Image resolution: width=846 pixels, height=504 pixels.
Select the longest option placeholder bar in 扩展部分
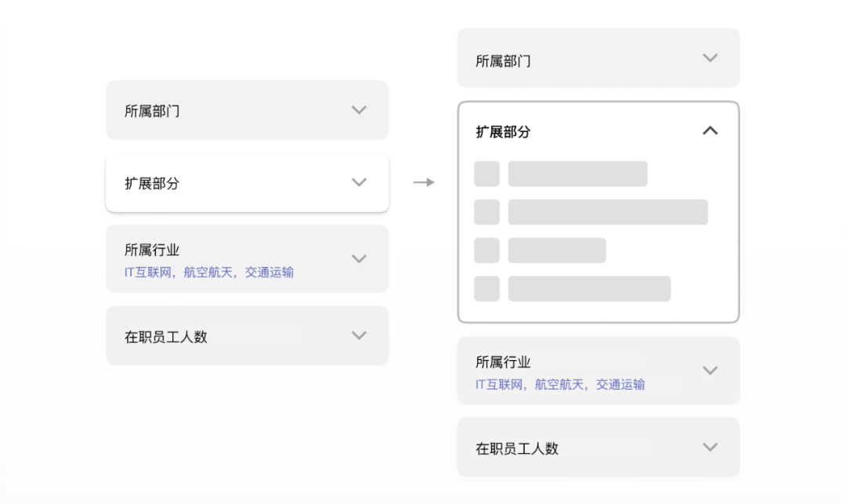click(608, 212)
